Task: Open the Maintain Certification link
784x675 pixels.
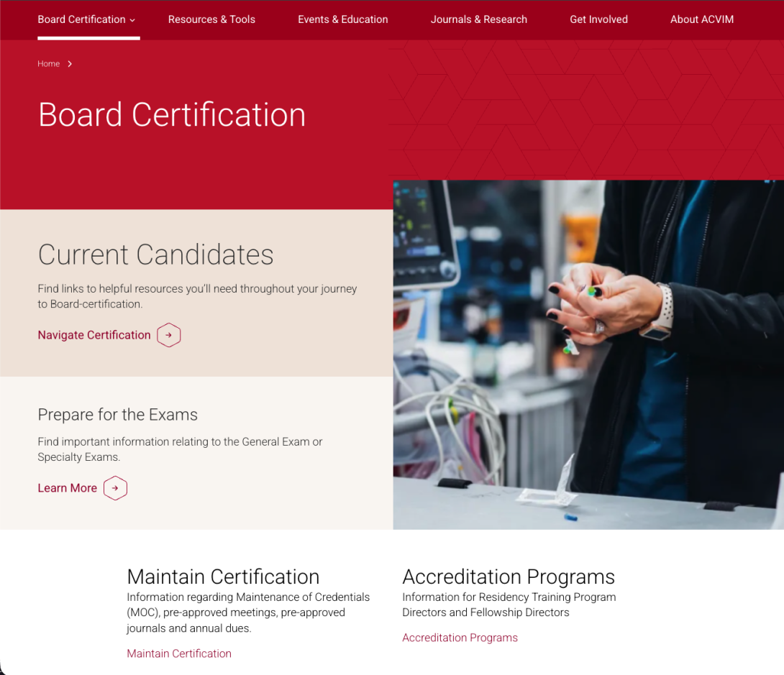Action: [179, 653]
